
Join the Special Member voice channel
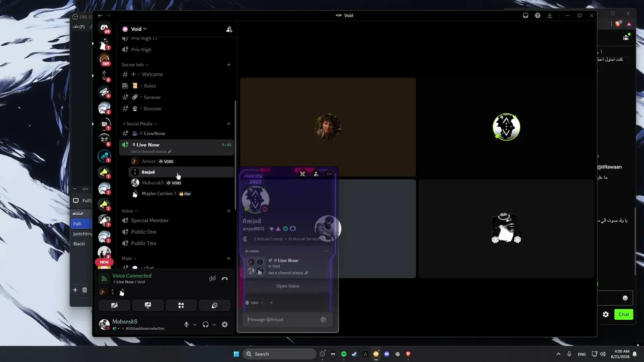click(177, 221)
